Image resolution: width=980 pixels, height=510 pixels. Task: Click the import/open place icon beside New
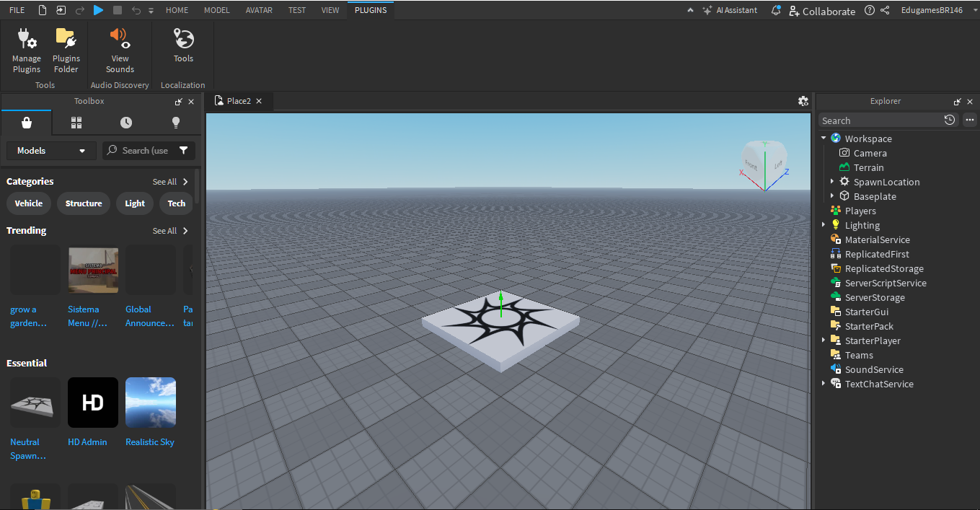(61, 10)
